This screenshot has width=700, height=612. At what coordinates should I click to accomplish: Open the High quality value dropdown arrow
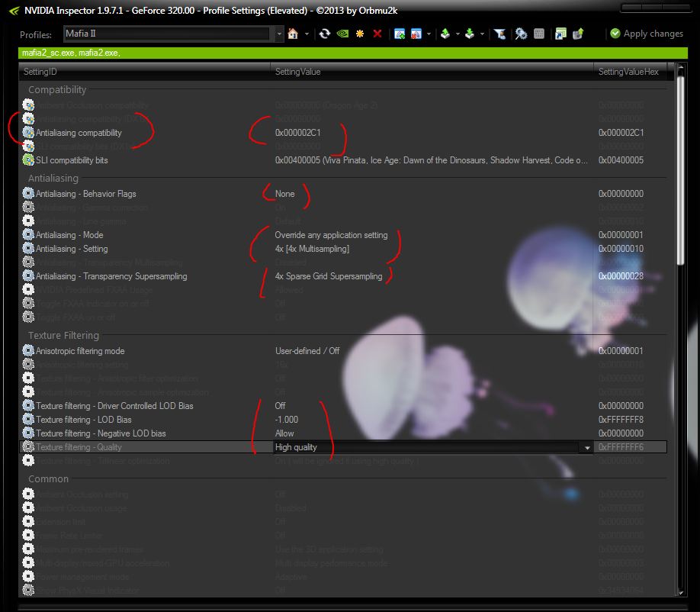click(x=587, y=447)
